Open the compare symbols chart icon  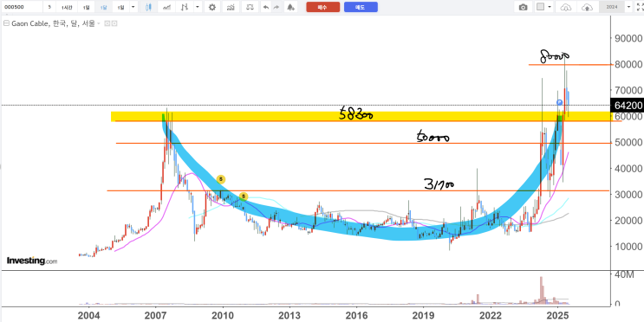pos(231,7)
